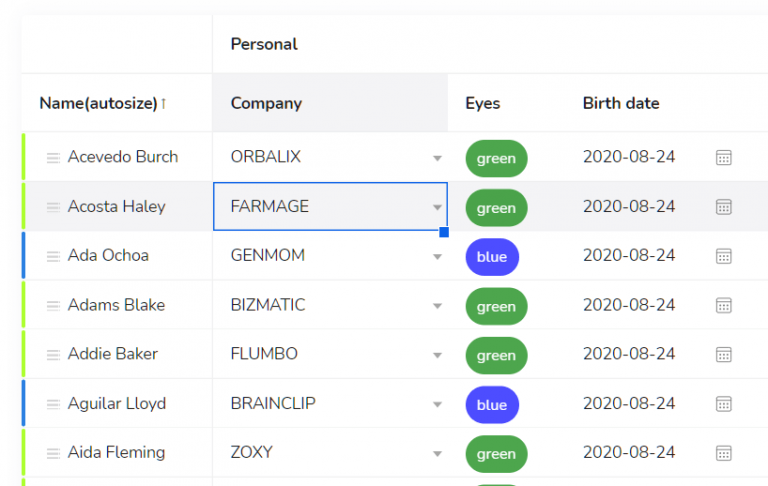Screen dimensions: 768x486
Task: Click row drag handle next to Ada Ochoa
Action: pos(53,256)
